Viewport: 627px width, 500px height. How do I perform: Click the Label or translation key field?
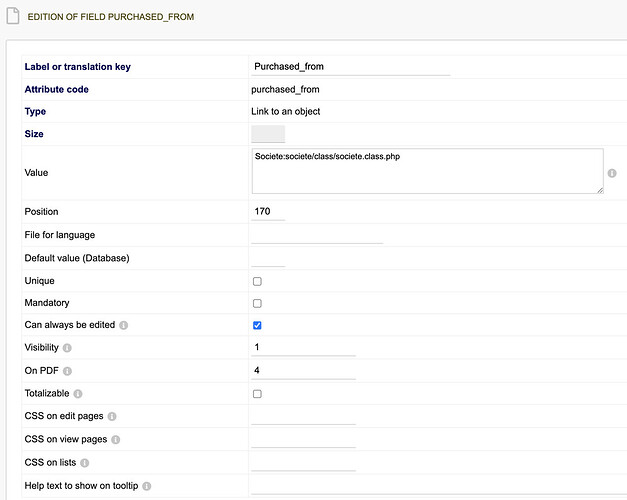(350, 67)
